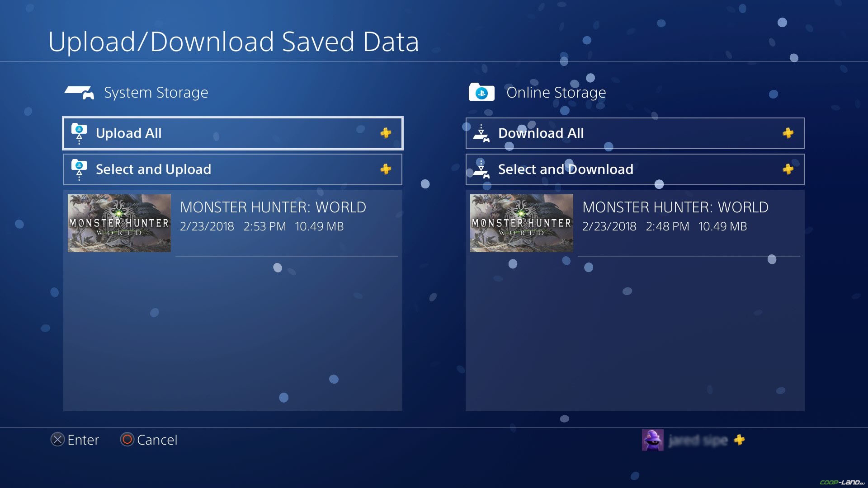Click the PS Plus icon on Select and Upload
The image size is (868, 488).
coord(386,169)
